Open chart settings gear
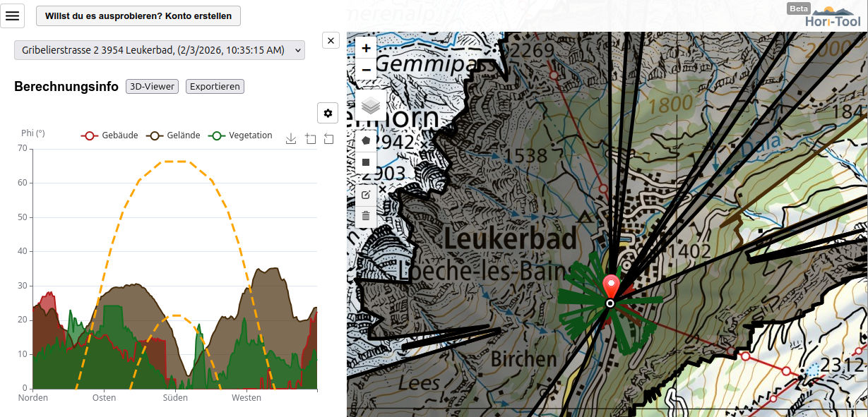The height and width of the screenshot is (417, 868). click(x=328, y=113)
